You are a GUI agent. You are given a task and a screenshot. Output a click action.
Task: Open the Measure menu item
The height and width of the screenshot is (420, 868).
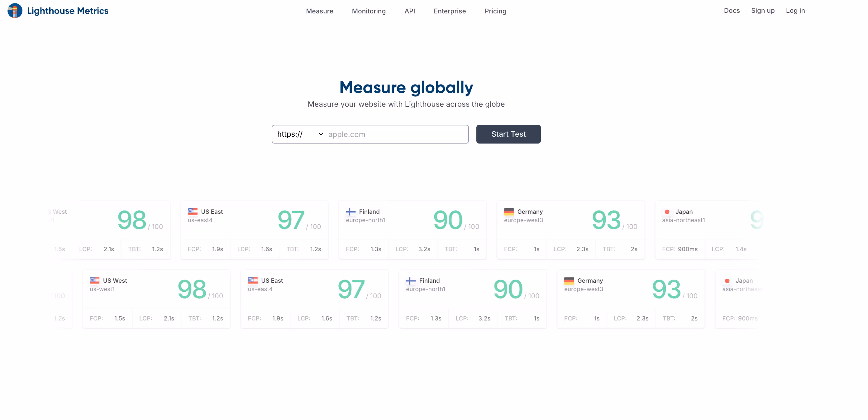tap(319, 11)
